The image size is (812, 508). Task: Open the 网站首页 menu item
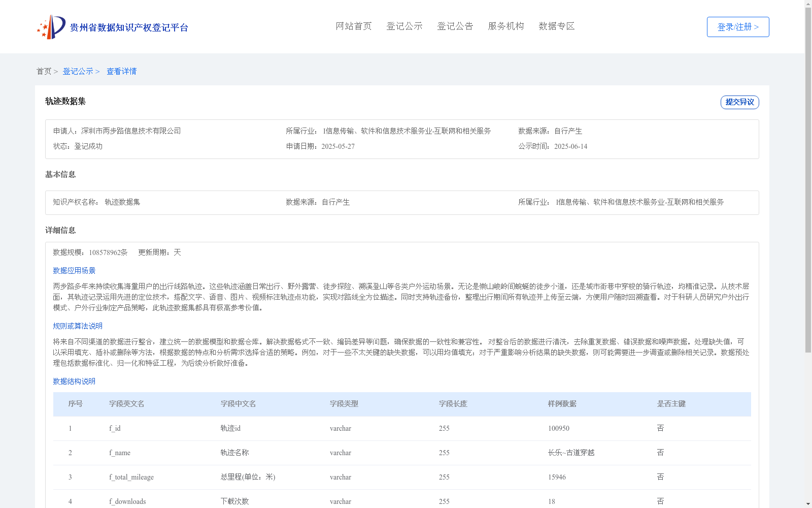coord(354,26)
